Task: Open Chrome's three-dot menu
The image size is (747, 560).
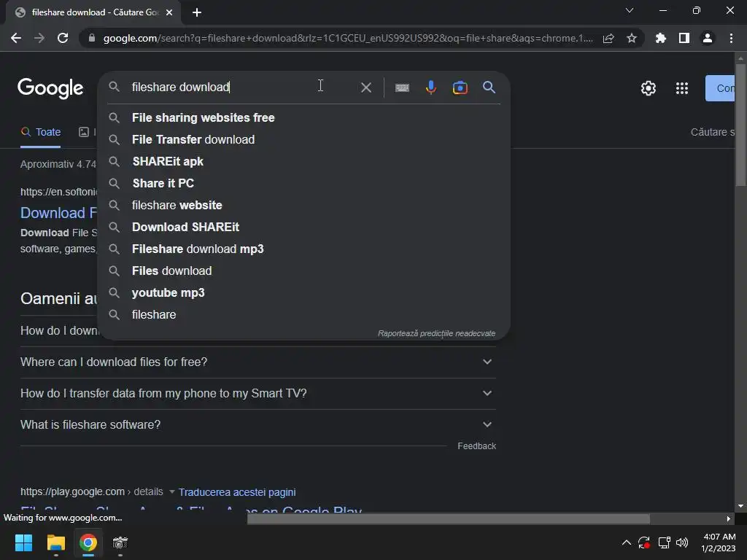Action: coord(731,38)
